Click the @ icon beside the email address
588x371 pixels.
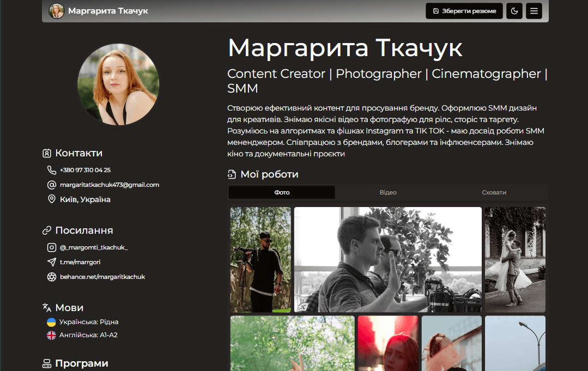tap(51, 185)
